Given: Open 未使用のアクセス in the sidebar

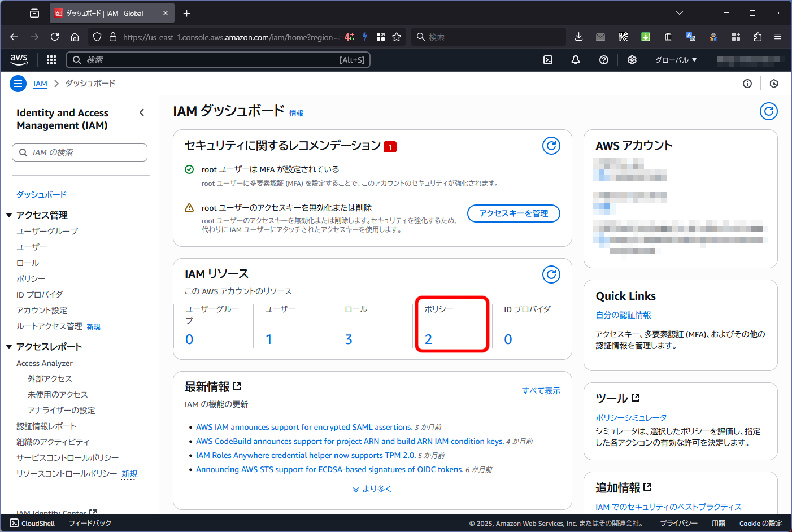Looking at the screenshot, I should tap(58, 394).
